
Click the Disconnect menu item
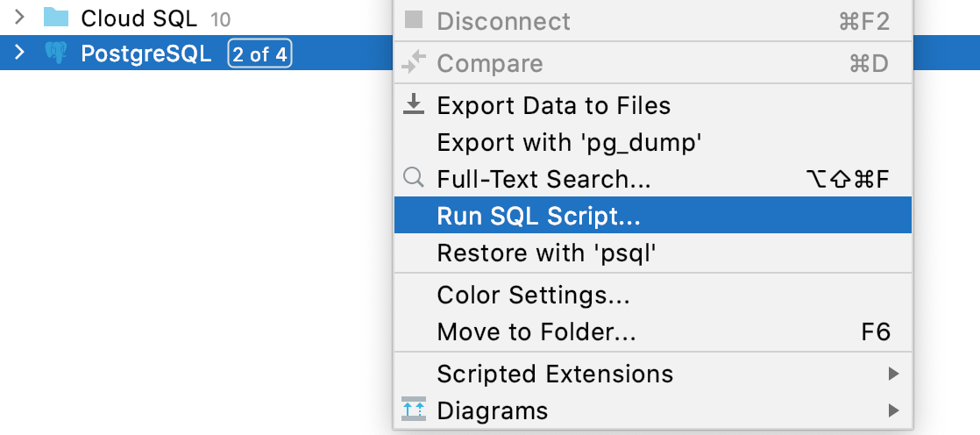(x=503, y=21)
